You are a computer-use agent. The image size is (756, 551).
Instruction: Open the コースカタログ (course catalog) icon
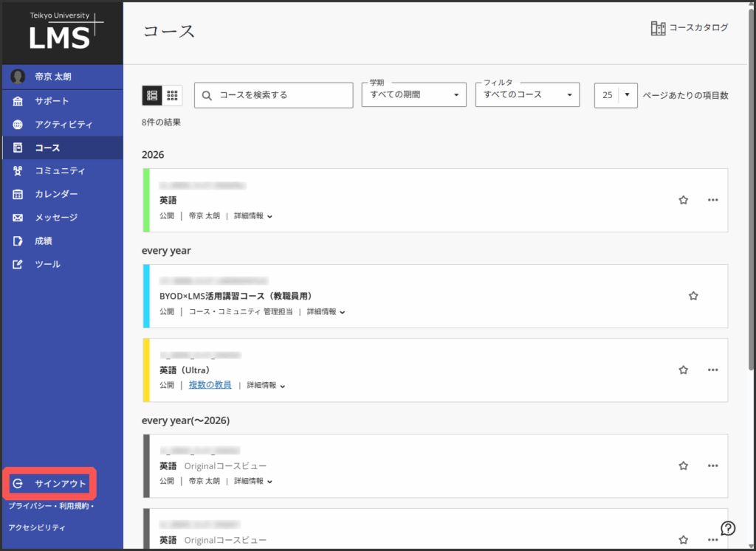658,28
